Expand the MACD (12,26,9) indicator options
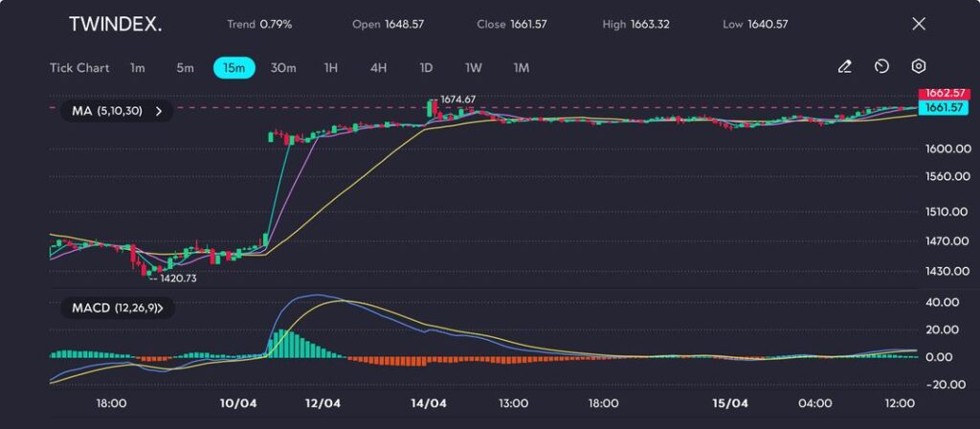980x429 pixels. 117,308
